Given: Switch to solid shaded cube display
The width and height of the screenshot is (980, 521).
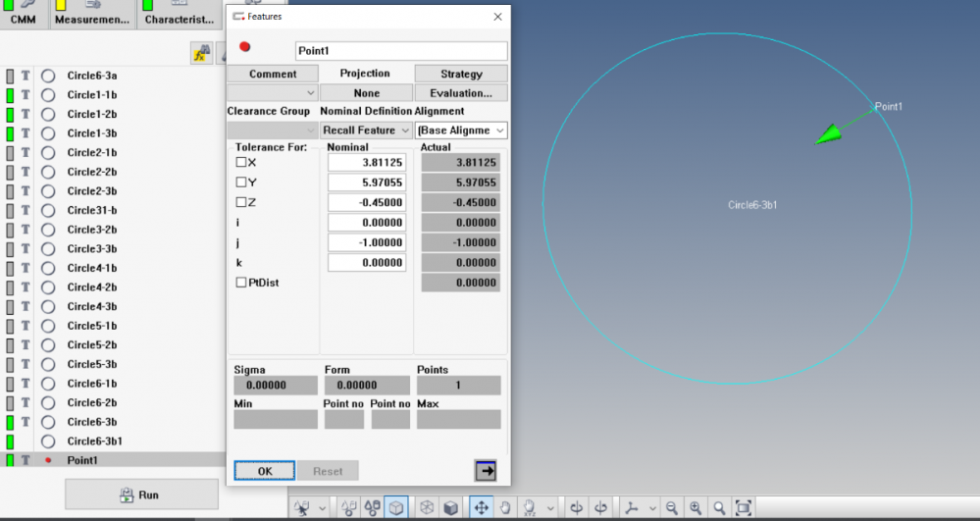Looking at the screenshot, I should [x=450, y=507].
